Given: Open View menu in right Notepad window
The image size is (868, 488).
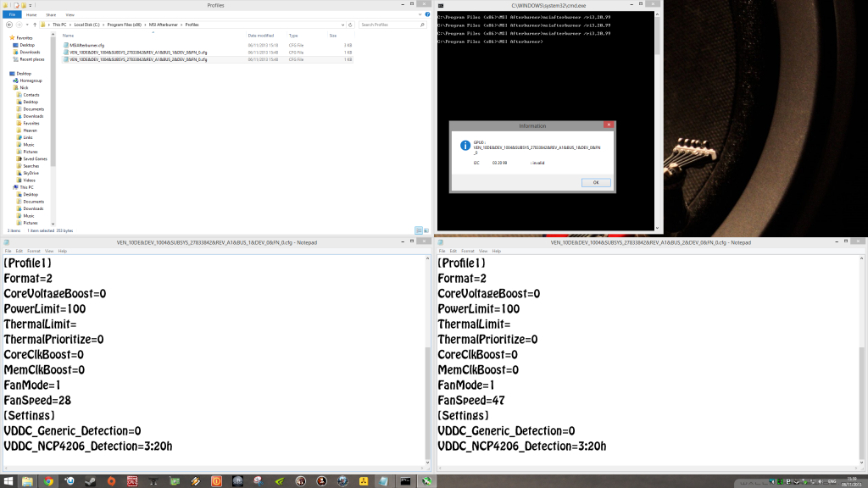Looking at the screenshot, I should click(483, 251).
